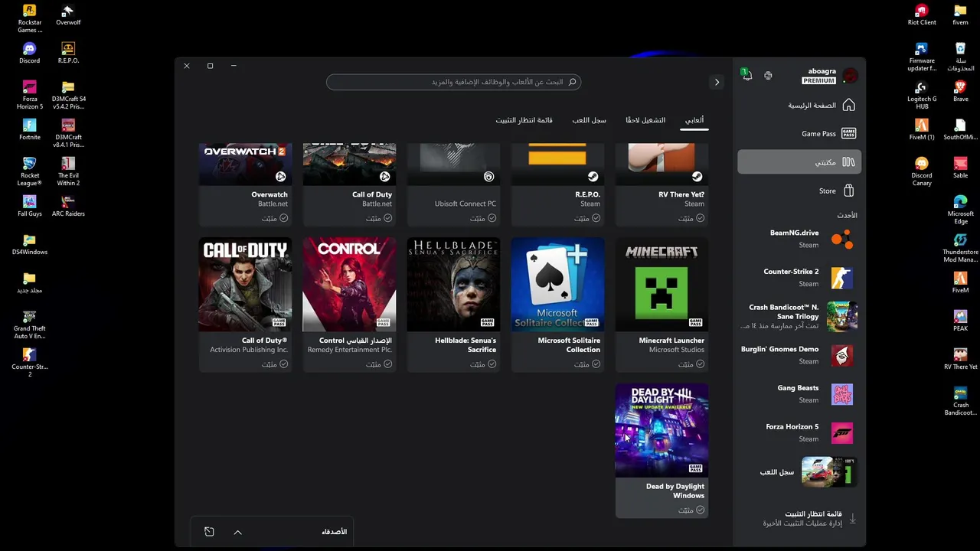Go to الصفحة الرئيسية home icon
Image resolution: width=980 pixels, height=551 pixels.
(x=848, y=105)
